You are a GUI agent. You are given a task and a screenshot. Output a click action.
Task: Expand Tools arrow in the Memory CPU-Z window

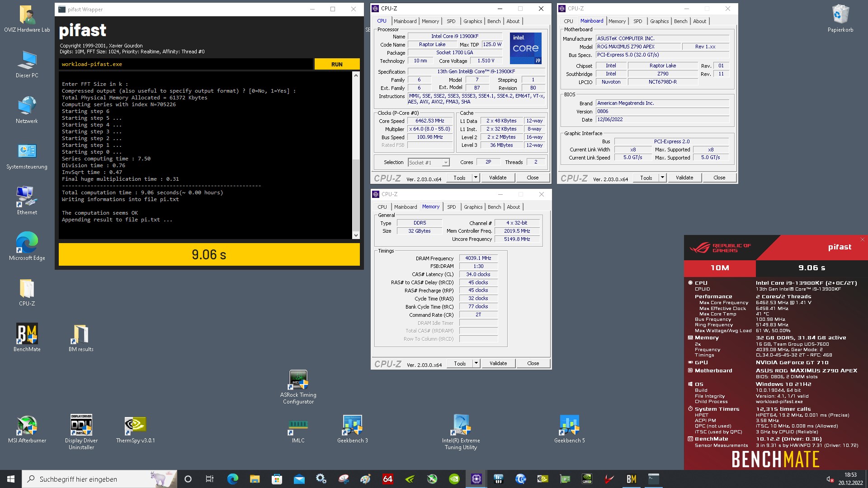(476, 363)
